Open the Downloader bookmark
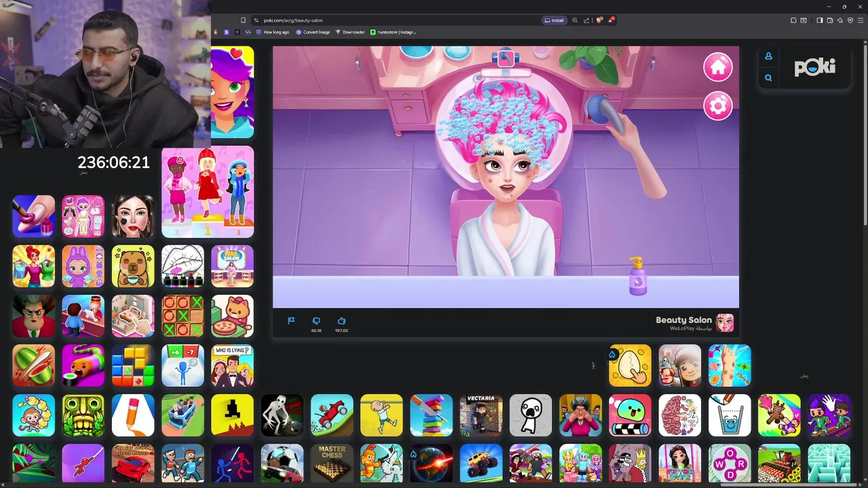 pos(350,32)
